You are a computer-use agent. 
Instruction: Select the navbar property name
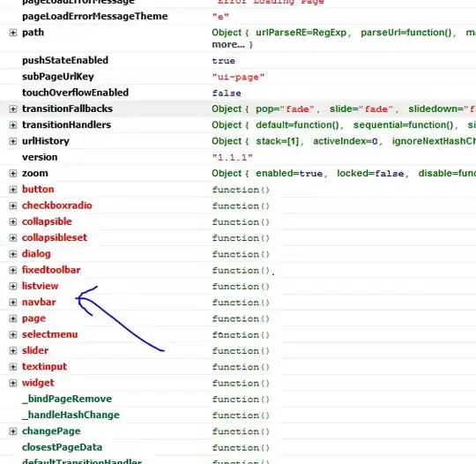coord(39,302)
